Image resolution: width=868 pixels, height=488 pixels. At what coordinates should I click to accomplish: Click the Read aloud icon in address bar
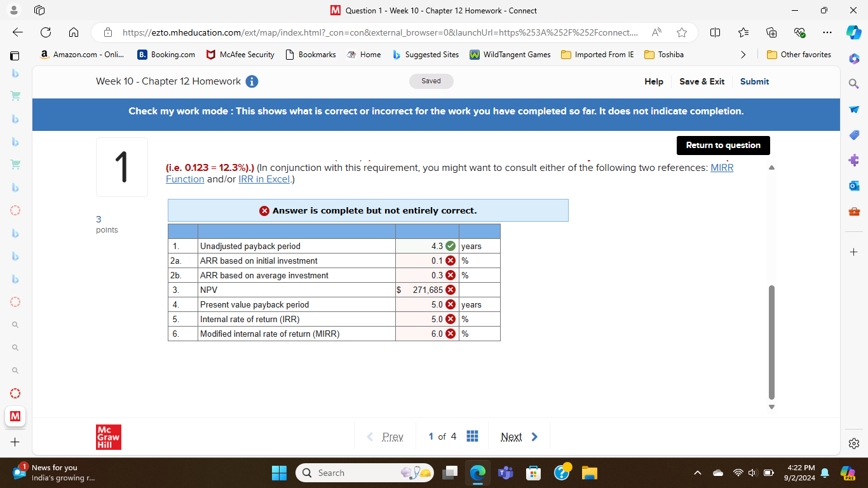(x=656, y=32)
